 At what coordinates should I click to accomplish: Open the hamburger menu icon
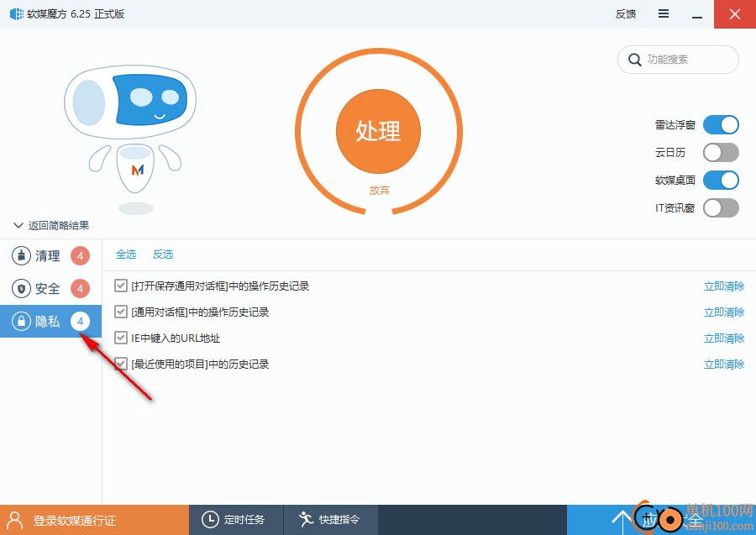pos(664,14)
